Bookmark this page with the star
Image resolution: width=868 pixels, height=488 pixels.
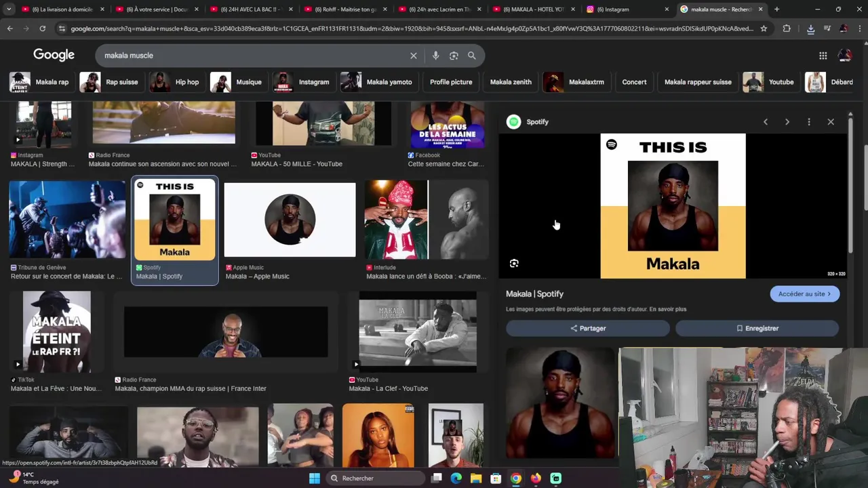coord(764,28)
